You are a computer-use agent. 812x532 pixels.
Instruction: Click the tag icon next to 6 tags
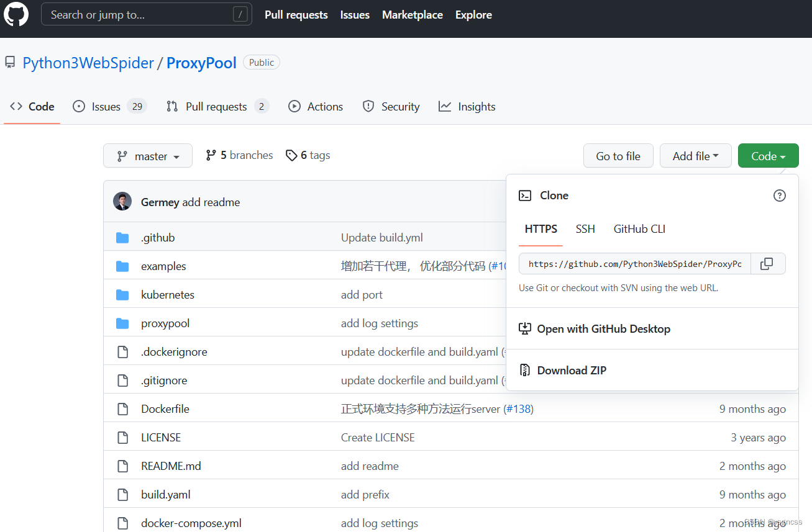click(x=291, y=155)
